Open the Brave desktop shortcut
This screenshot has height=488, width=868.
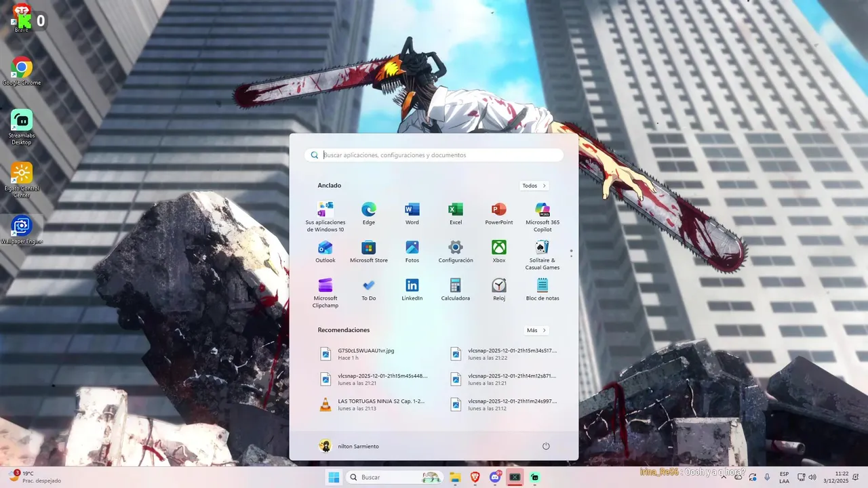22,17
